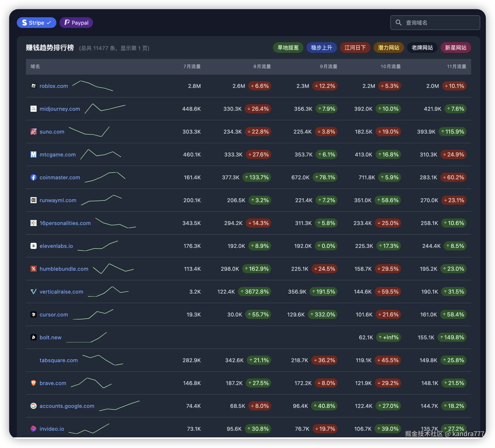Click the roblox.com favicon icon
Screen dimensions: 495x448
pos(33,86)
